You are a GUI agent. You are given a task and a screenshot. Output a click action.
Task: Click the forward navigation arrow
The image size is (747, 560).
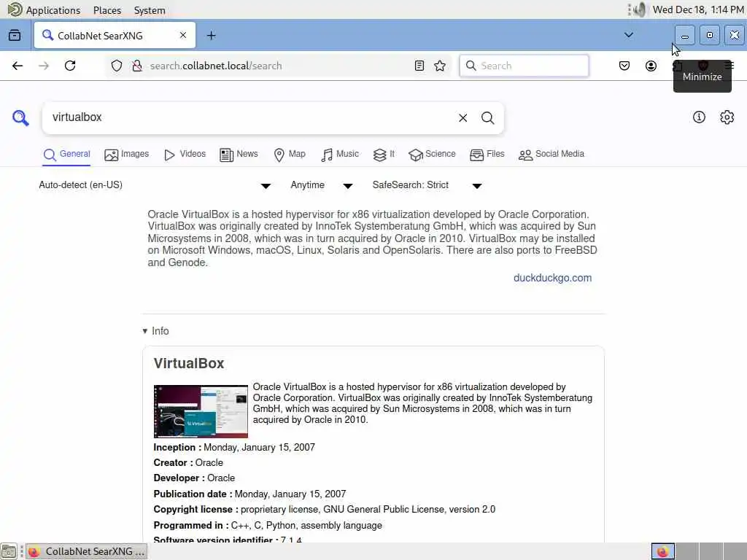44,66
